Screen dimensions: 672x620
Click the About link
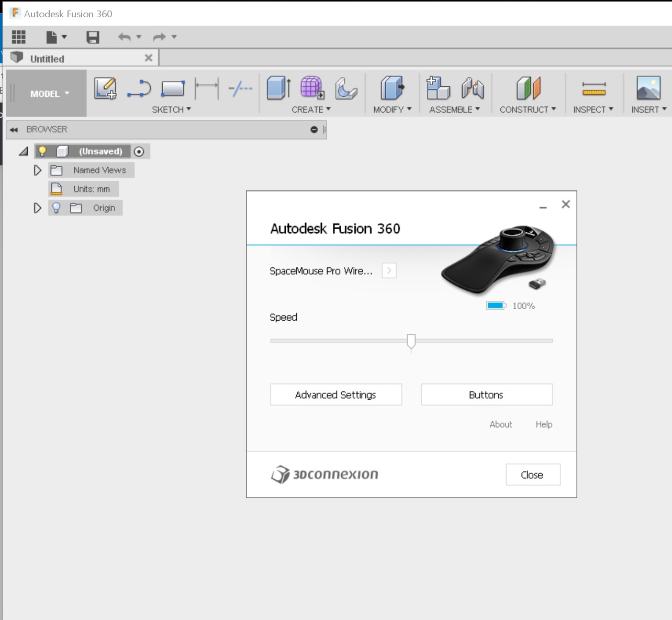(501, 424)
